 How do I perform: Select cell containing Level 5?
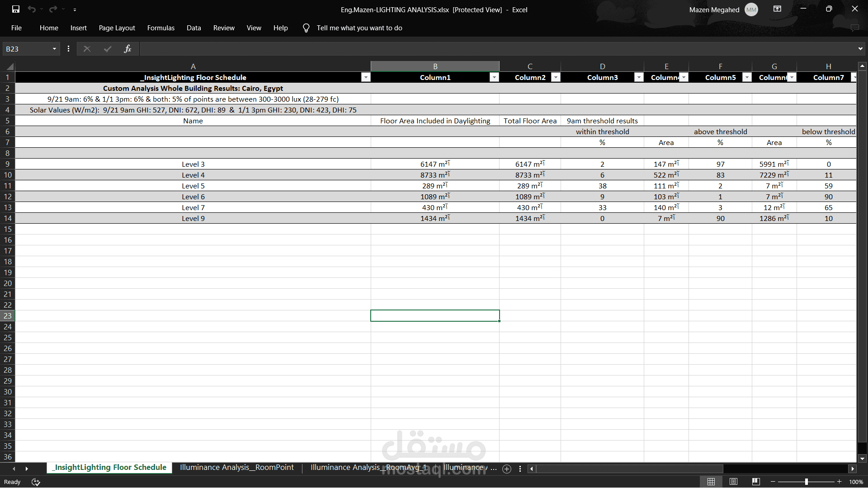[x=193, y=186]
